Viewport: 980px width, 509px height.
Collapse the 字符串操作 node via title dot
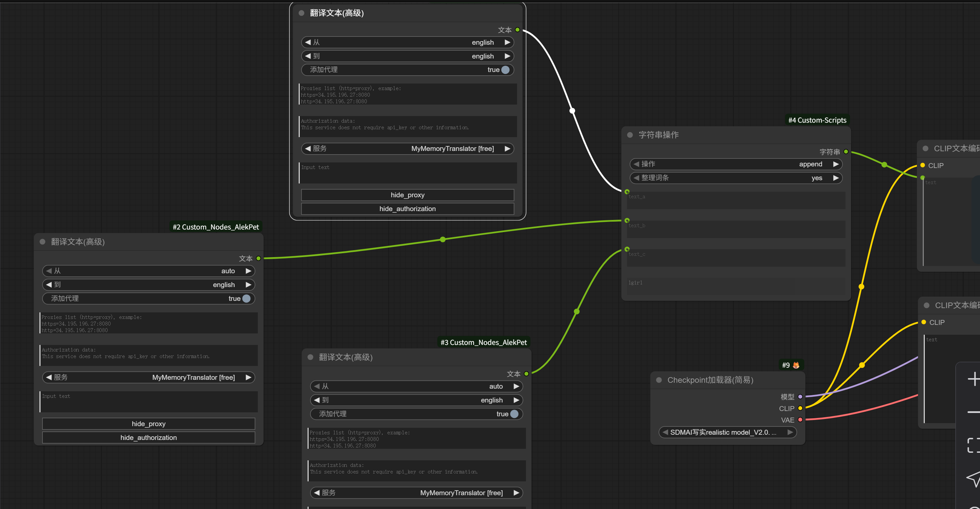(630, 135)
